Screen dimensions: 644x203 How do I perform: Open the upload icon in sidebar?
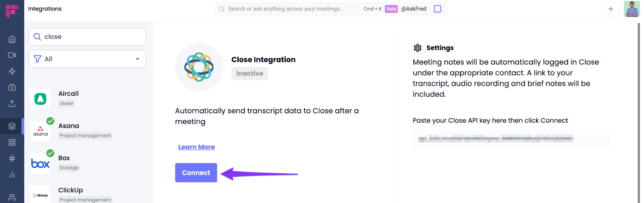(12, 103)
